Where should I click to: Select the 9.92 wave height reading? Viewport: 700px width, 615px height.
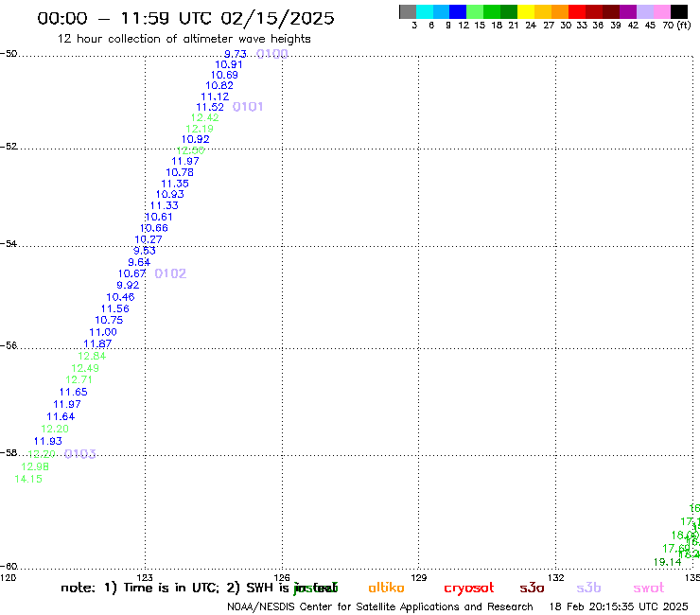point(128,285)
